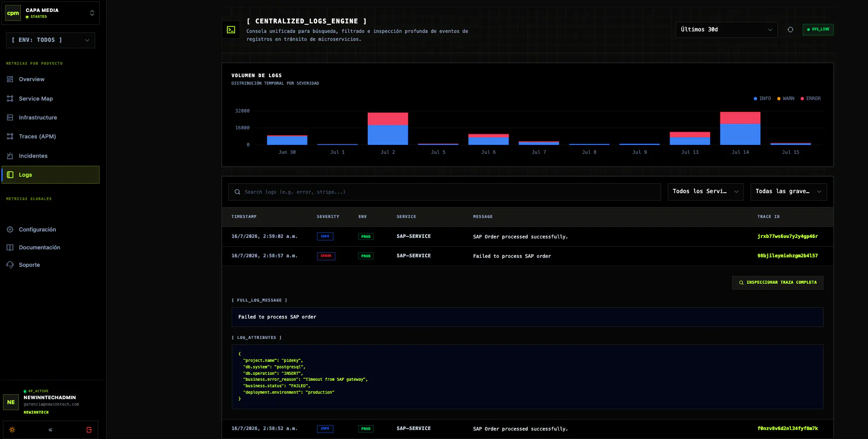Image resolution: width=868 pixels, height=439 pixels.
Task: Open trace 98bjileymiehzgm2b4l57
Action: tap(787, 256)
